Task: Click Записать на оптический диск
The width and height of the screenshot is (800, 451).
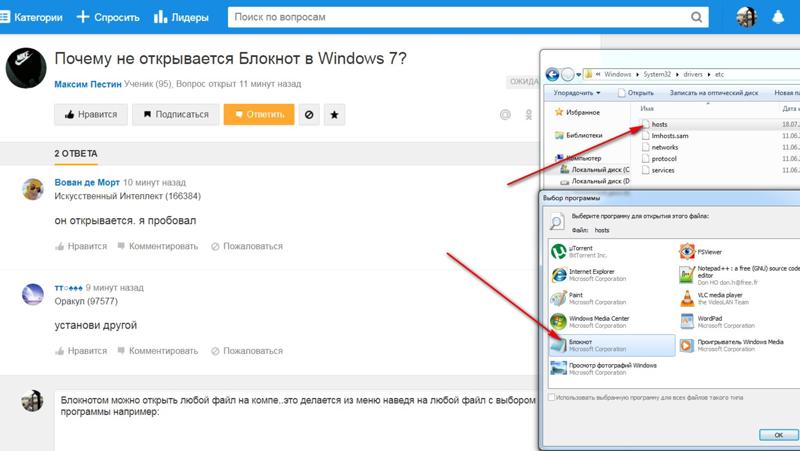Action: pos(714,93)
